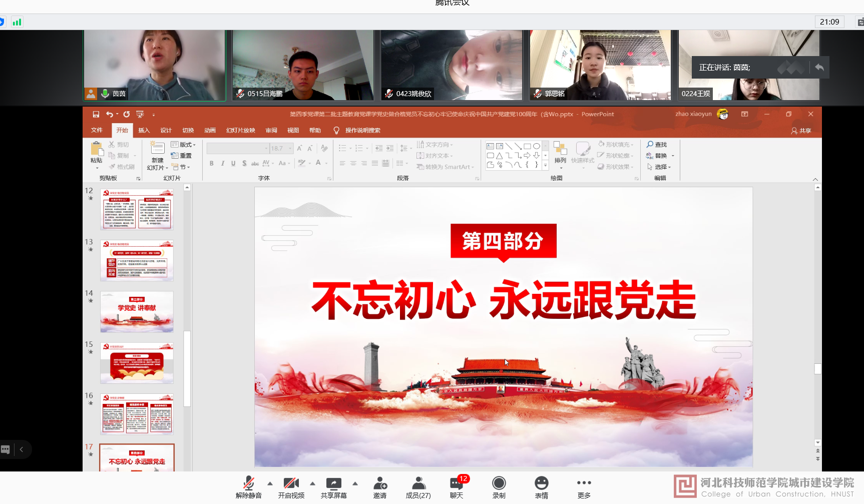Image resolution: width=864 pixels, height=504 pixels.
Task: Expand video options arrow beside camera
Action: tap(312, 483)
